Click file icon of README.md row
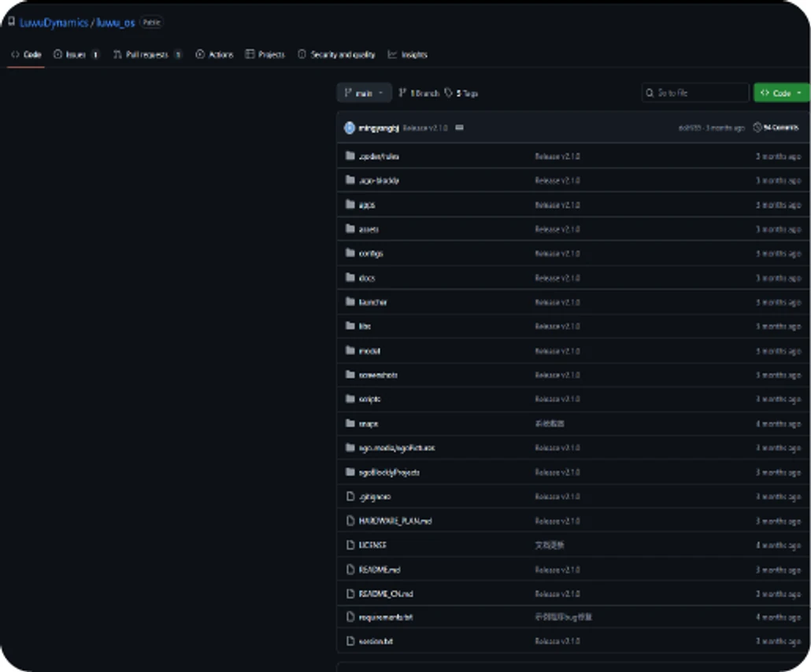Screen dimensions: 811x672 click(350, 569)
